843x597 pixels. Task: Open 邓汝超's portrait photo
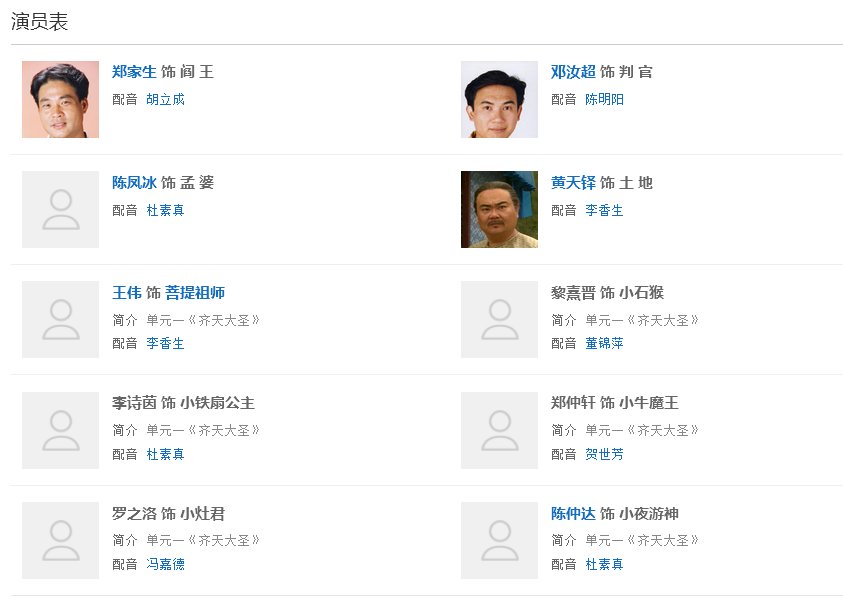pos(499,99)
